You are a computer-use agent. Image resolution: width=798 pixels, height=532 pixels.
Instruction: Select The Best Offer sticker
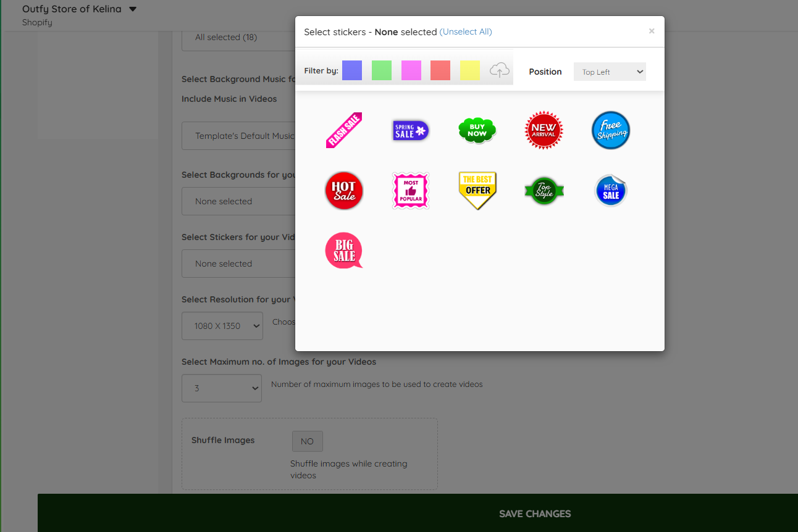coord(477,191)
